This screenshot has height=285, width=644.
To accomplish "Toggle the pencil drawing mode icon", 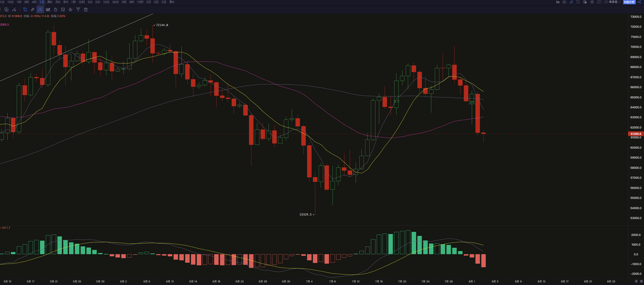I will pyautogui.click(x=571, y=2).
